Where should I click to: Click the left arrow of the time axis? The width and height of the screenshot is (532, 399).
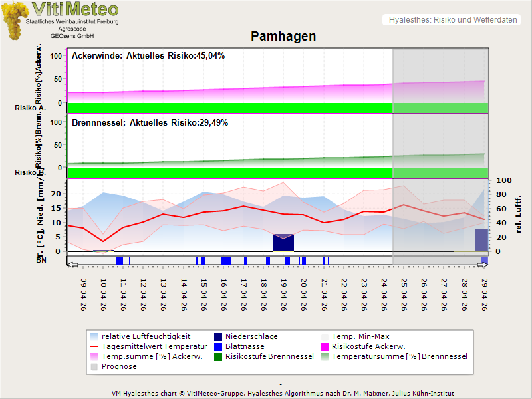(x=71, y=265)
